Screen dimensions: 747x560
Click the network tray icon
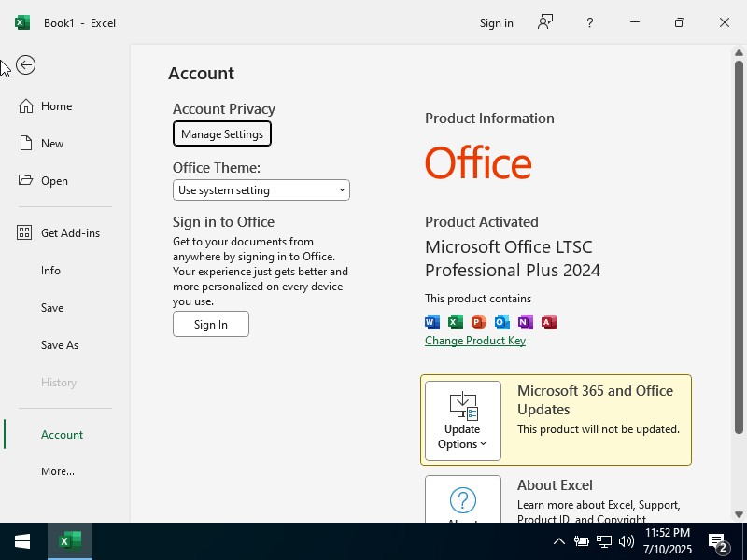(x=603, y=541)
